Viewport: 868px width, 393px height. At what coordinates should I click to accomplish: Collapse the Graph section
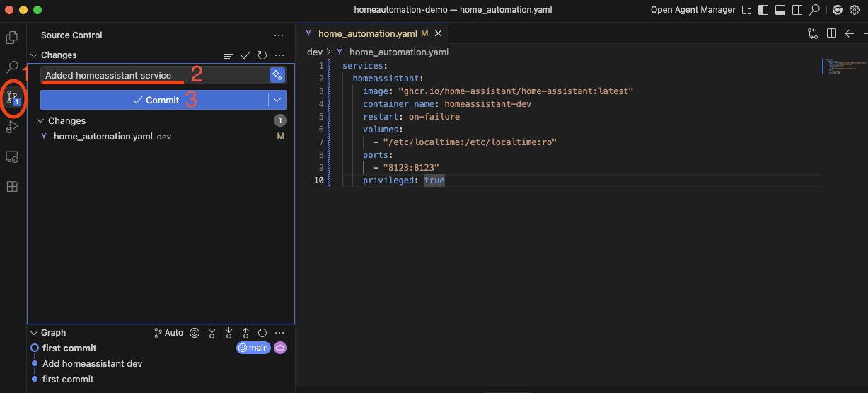(x=34, y=333)
